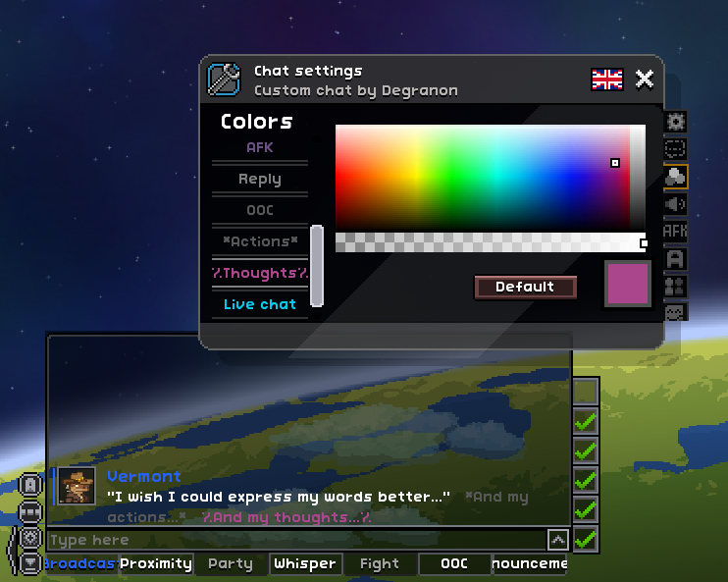The width and height of the screenshot is (728, 582).
Task: Select Live chat color entry
Action: click(260, 304)
